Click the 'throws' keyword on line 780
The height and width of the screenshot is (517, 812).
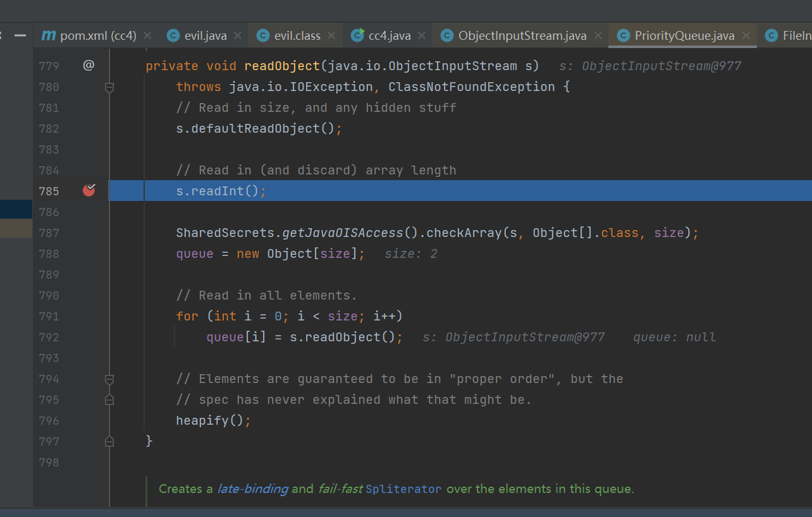tap(199, 87)
